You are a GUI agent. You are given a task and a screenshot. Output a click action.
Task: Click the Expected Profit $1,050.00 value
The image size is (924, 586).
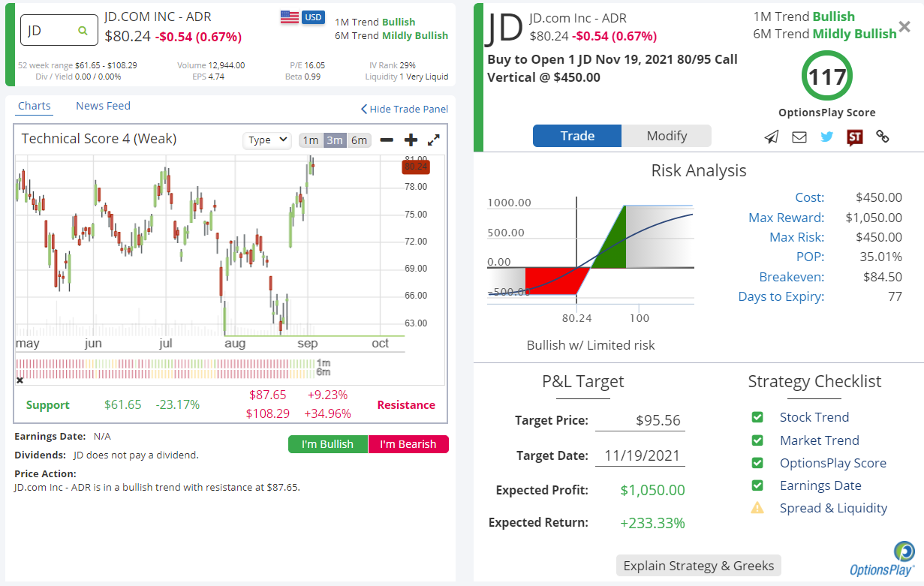coord(653,490)
